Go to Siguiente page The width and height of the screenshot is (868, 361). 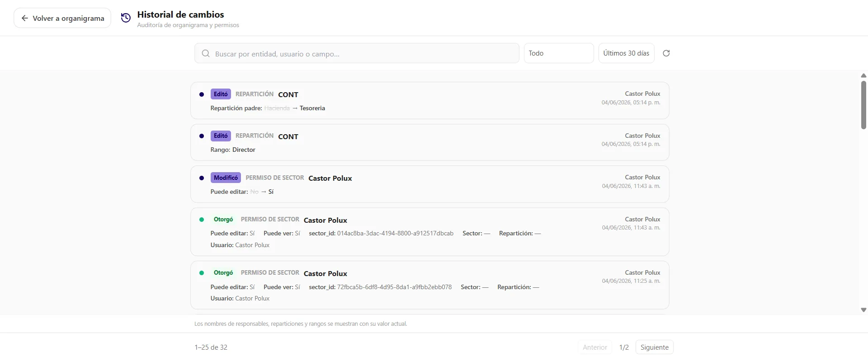(x=654, y=347)
